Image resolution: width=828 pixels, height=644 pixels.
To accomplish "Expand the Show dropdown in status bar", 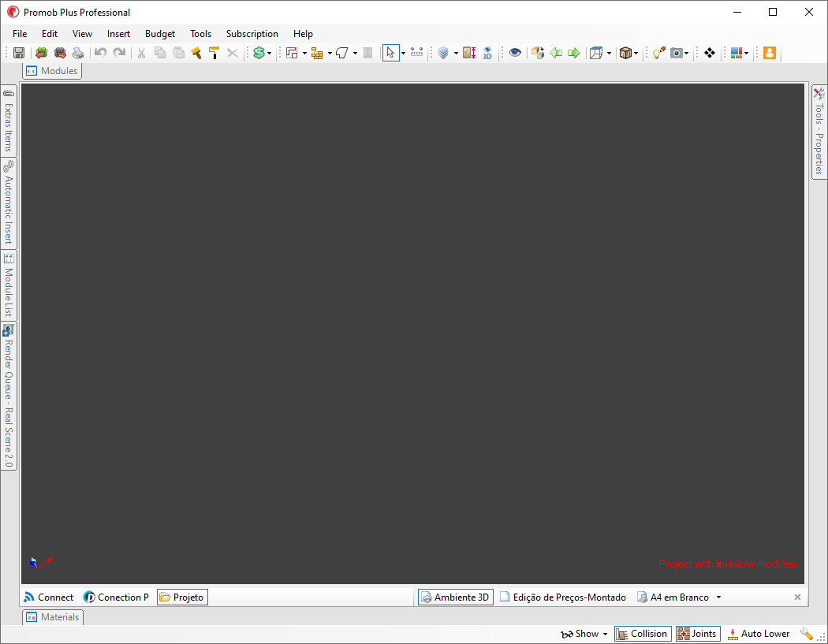I will point(584,634).
